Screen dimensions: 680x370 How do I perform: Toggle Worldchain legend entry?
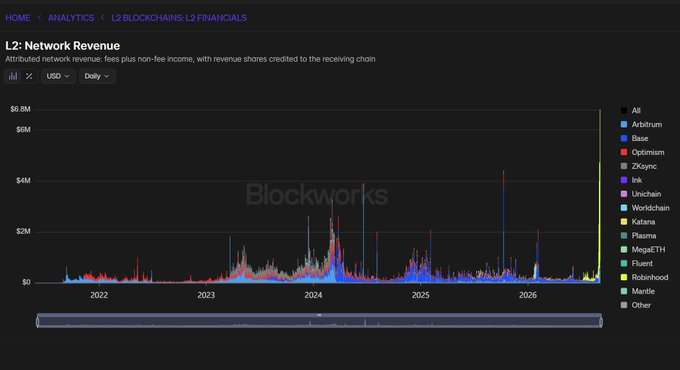pyautogui.click(x=645, y=208)
